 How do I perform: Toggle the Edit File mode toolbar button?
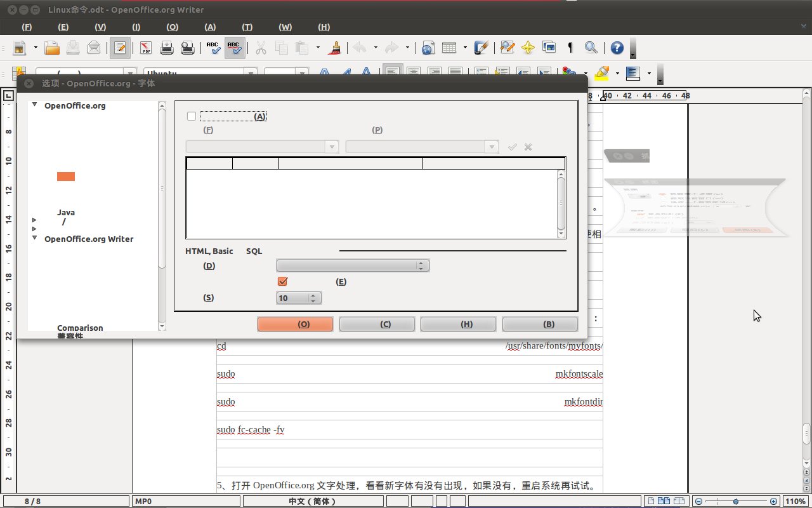pyautogui.click(x=121, y=48)
